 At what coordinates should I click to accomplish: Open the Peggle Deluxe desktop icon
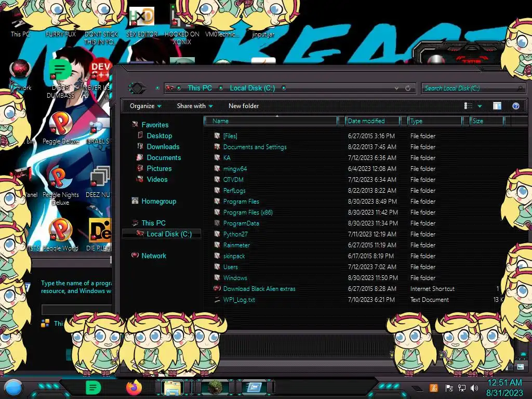pyautogui.click(x=60, y=128)
